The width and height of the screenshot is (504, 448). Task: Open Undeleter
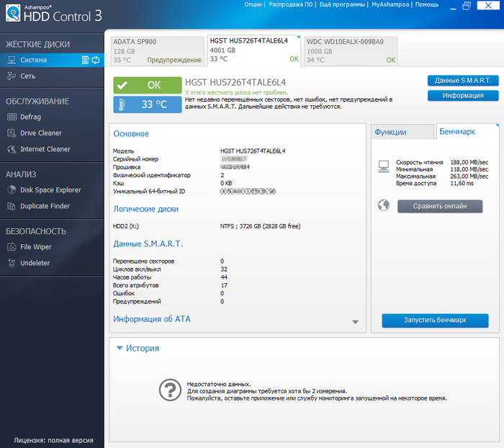tap(52, 263)
